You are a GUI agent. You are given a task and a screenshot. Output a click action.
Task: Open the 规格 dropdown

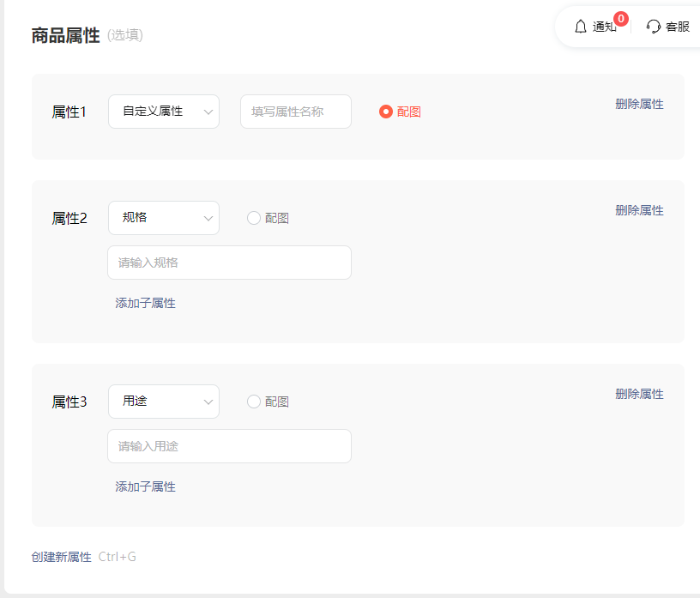[164, 218]
